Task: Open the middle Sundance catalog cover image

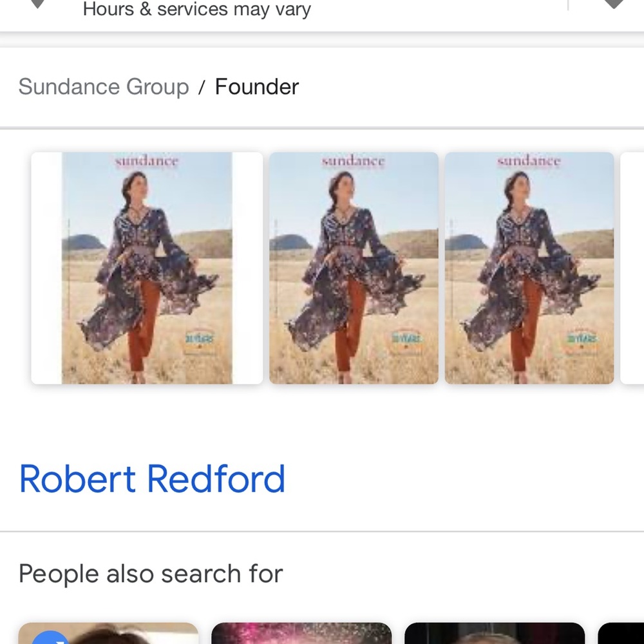Action: (354, 268)
